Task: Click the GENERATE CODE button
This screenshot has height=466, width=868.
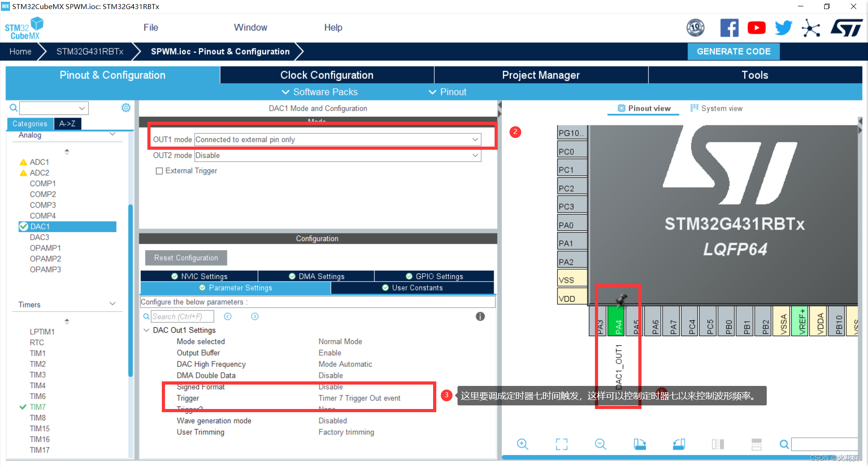Action: point(733,52)
